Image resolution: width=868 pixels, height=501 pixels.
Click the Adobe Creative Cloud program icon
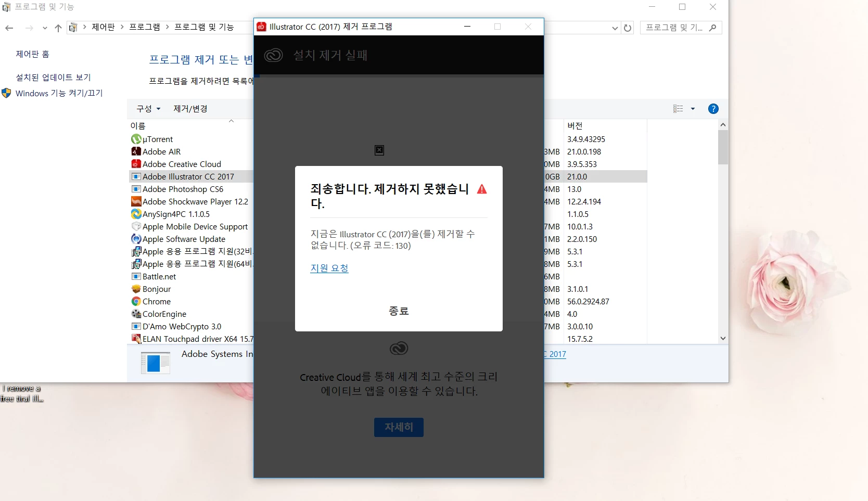pos(136,164)
